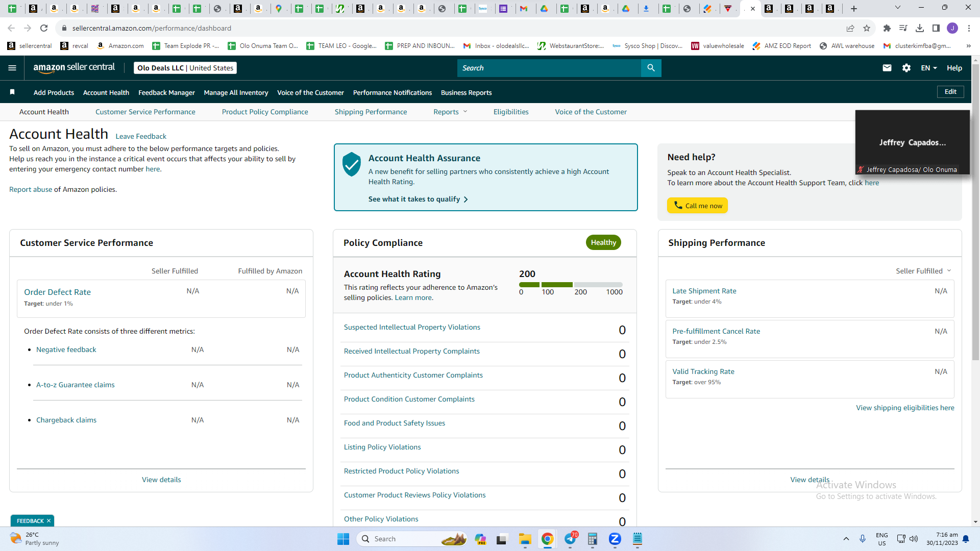Open Zoom from the taskbar
The image size is (980, 551).
[615, 539]
